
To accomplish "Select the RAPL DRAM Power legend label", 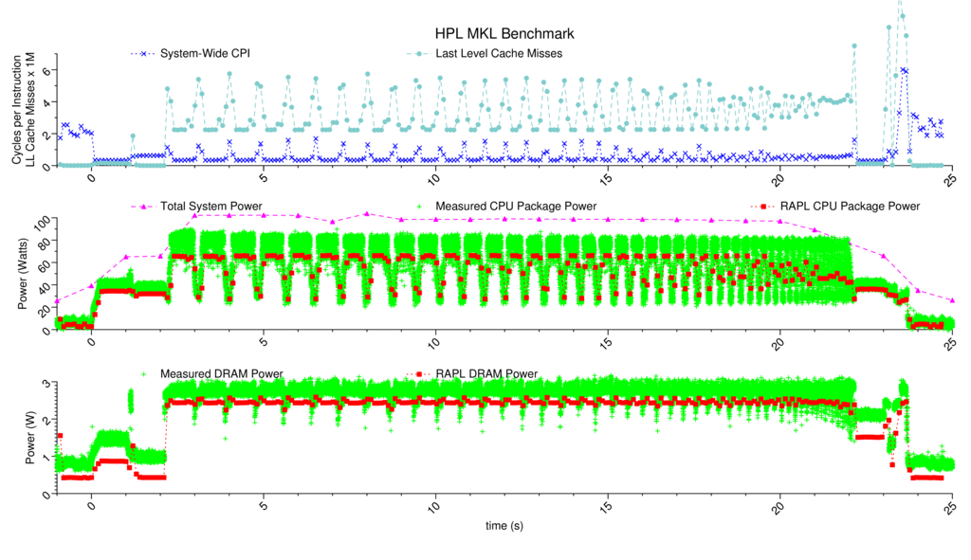I will pos(486,373).
